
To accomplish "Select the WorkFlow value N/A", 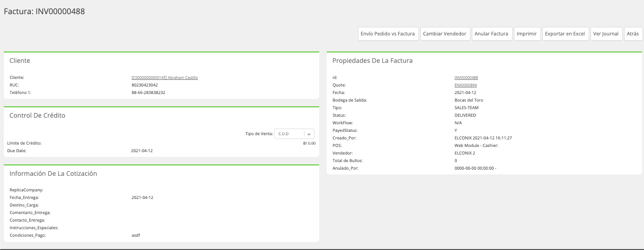I will pos(458,123).
